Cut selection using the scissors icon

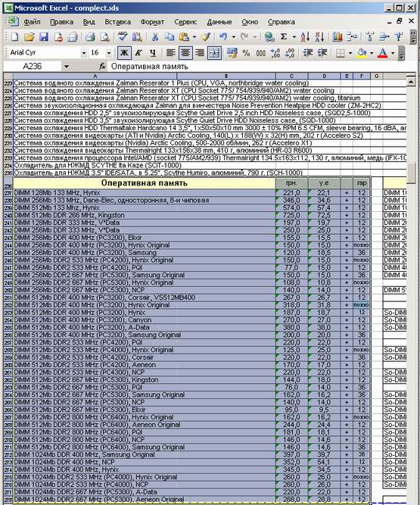pos(155,37)
